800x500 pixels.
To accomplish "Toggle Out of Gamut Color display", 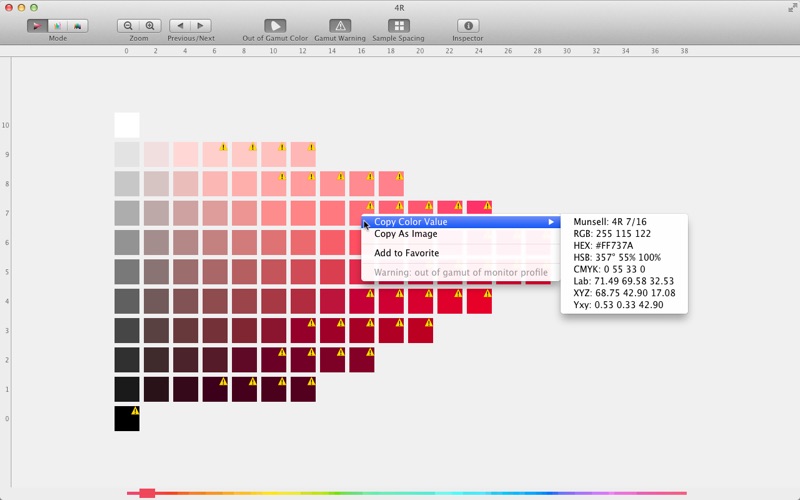I will click(x=275, y=26).
